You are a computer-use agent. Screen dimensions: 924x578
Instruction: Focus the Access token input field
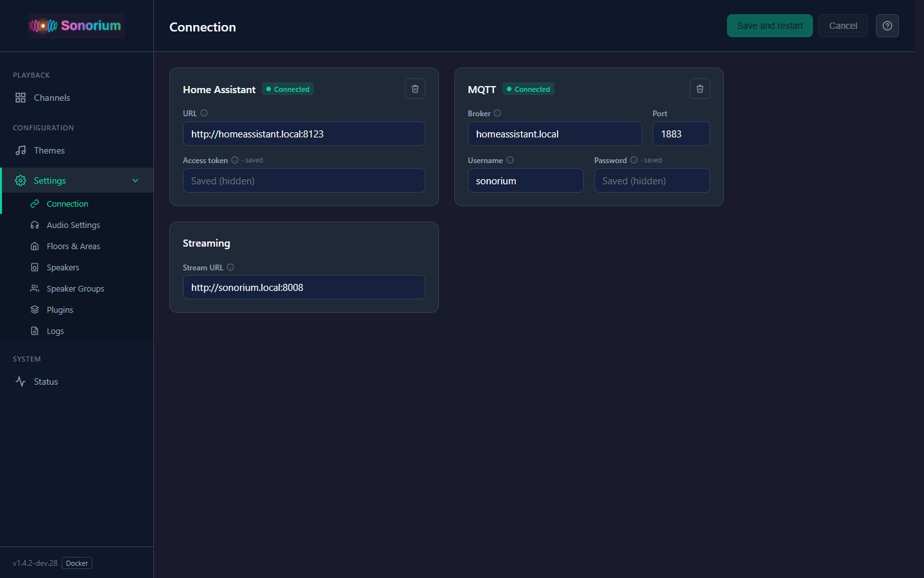click(x=304, y=180)
